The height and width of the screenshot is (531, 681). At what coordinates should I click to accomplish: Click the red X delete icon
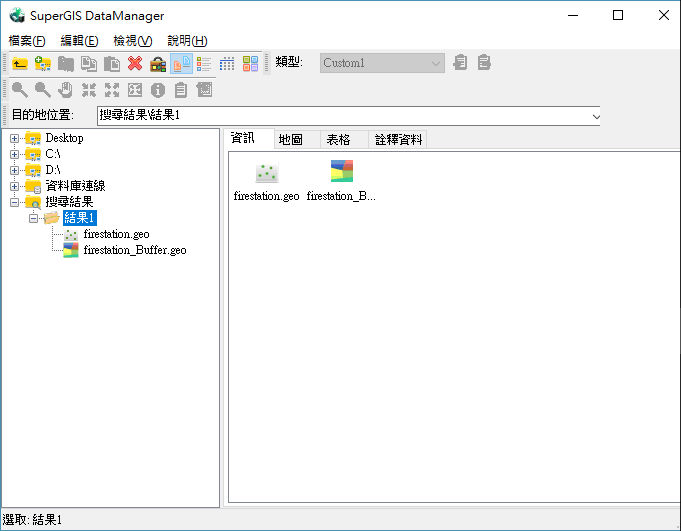(135, 64)
